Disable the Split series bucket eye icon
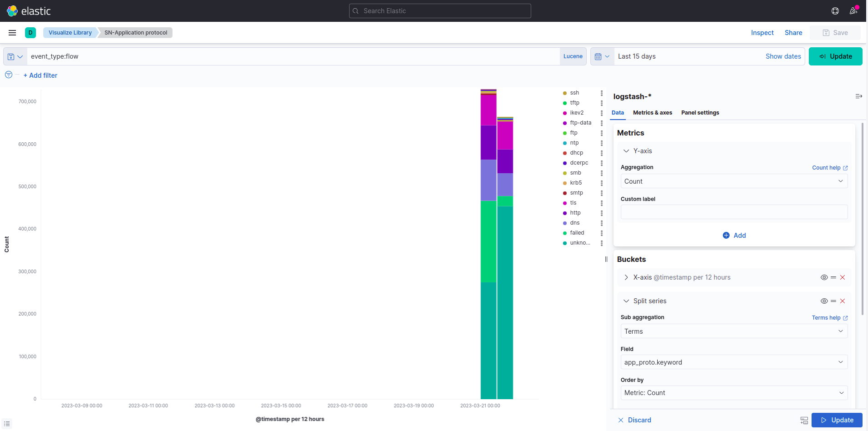This screenshot has height=431, width=868. pos(824,301)
